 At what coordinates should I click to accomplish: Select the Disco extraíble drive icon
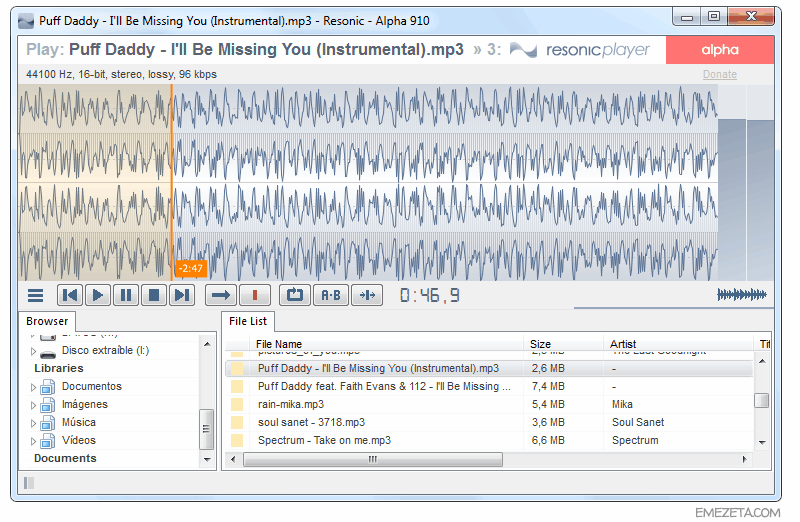(x=48, y=353)
